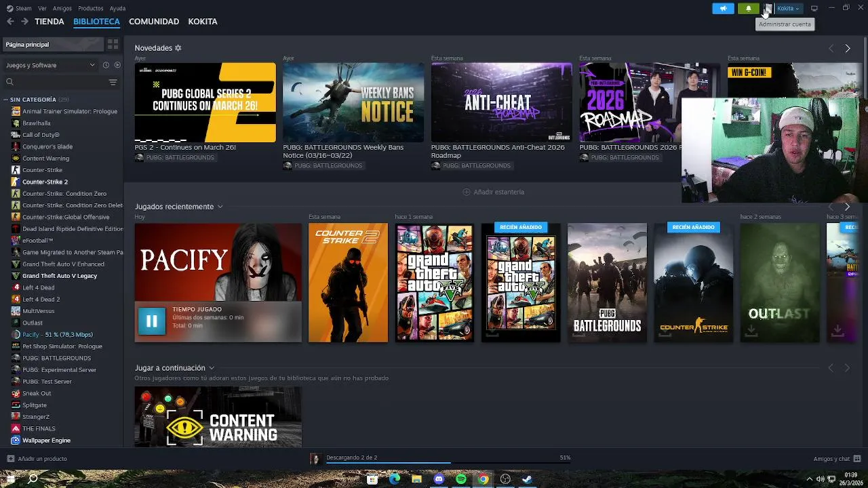Open File Explorer from the taskbar
868x488 pixels.
(416, 479)
